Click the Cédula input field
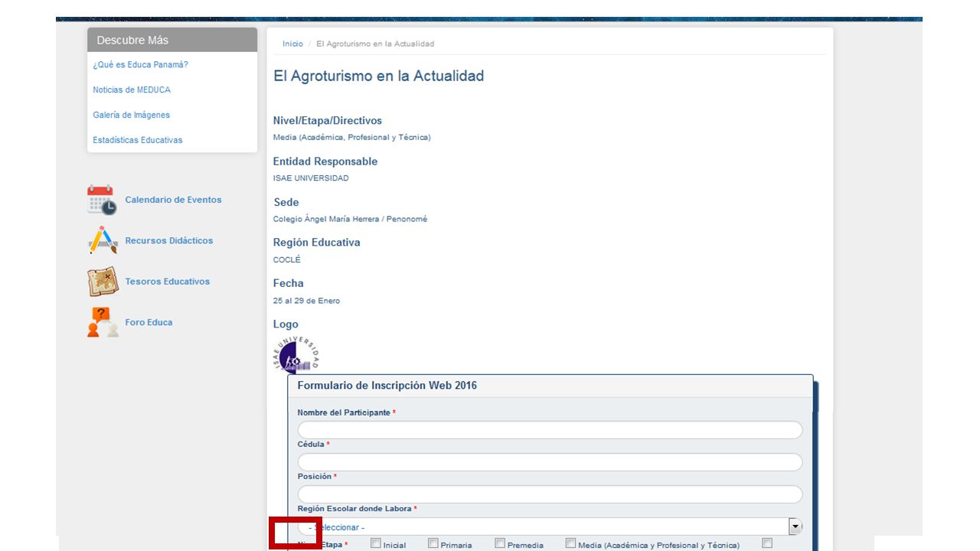This screenshot has width=980, height=551. click(550, 462)
